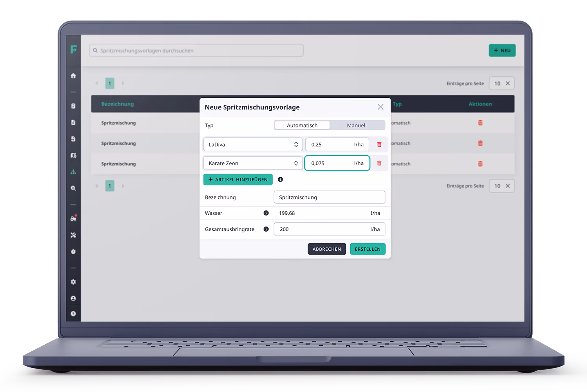Open the stopwatch timer sidebar icon

coord(73,252)
